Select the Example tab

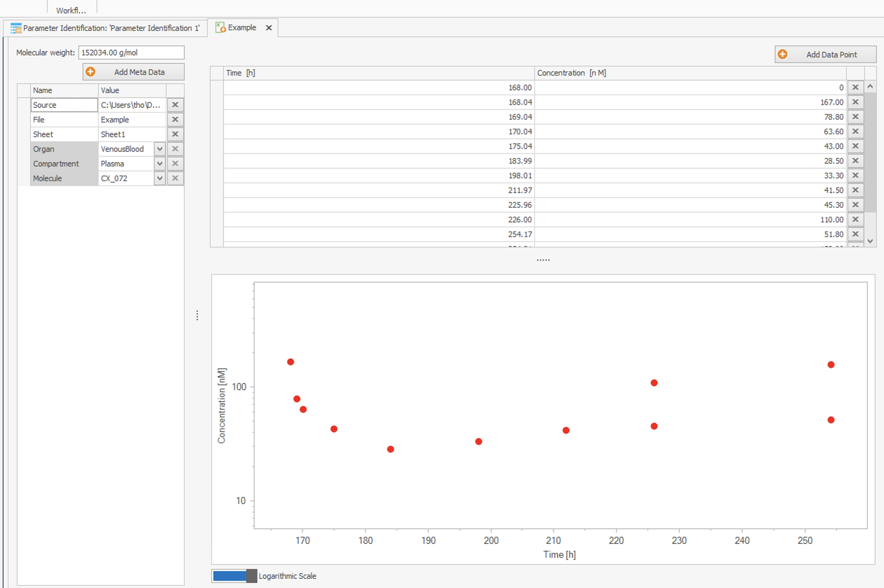pos(243,28)
